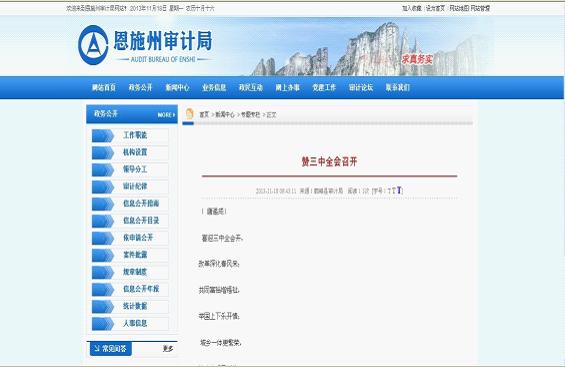Click the arrow icon beside 人事信息
Viewport: 565px width, 367px height.
[x=103, y=323]
